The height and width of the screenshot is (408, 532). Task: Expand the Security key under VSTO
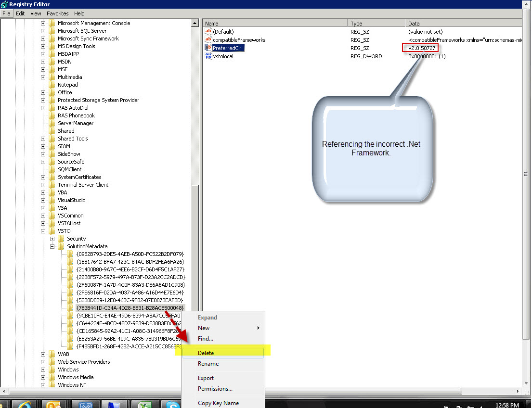(52, 239)
